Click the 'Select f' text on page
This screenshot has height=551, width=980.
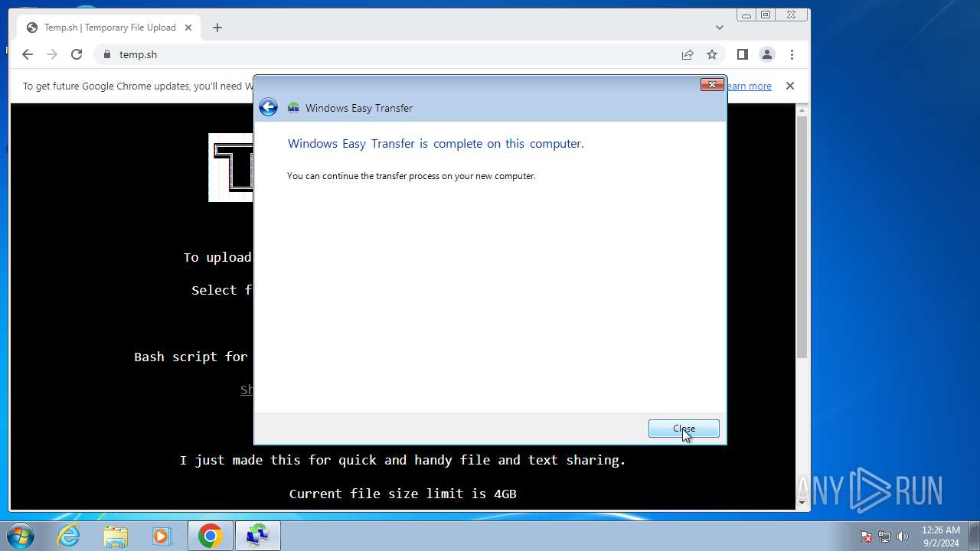pyautogui.click(x=222, y=290)
